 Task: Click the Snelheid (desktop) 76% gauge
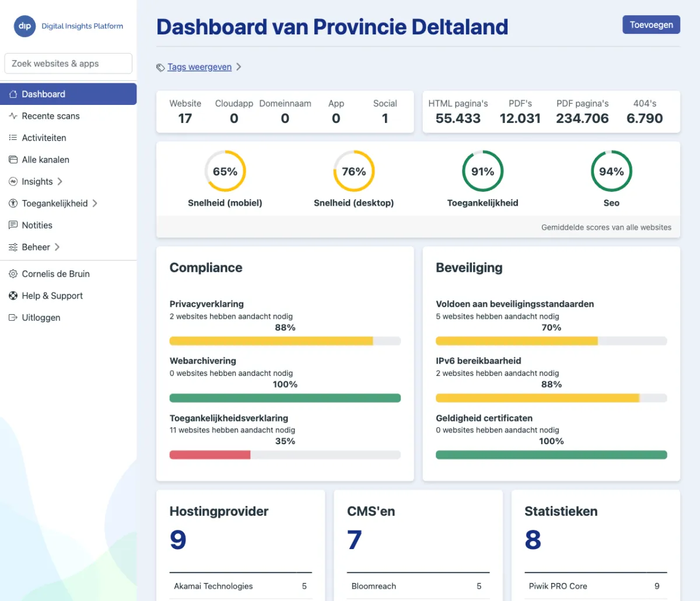coord(354,171)
